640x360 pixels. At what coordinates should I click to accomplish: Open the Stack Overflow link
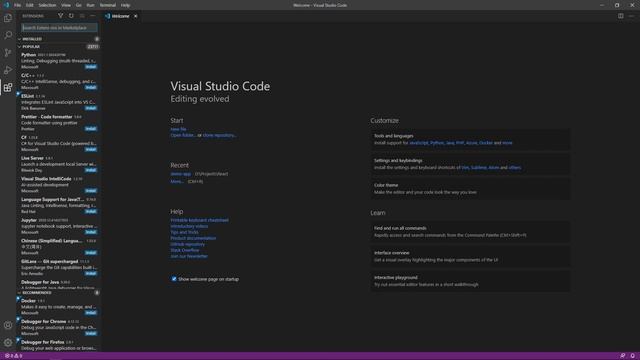pos(185,250)
